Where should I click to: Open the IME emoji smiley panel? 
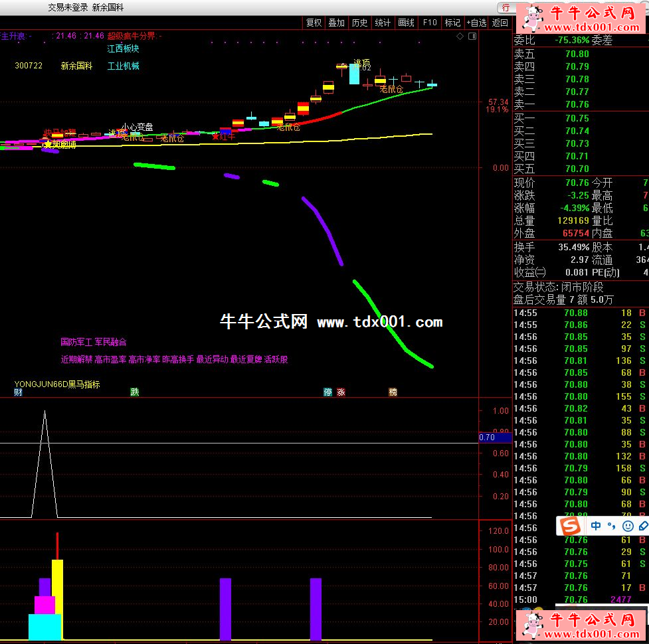628,526
